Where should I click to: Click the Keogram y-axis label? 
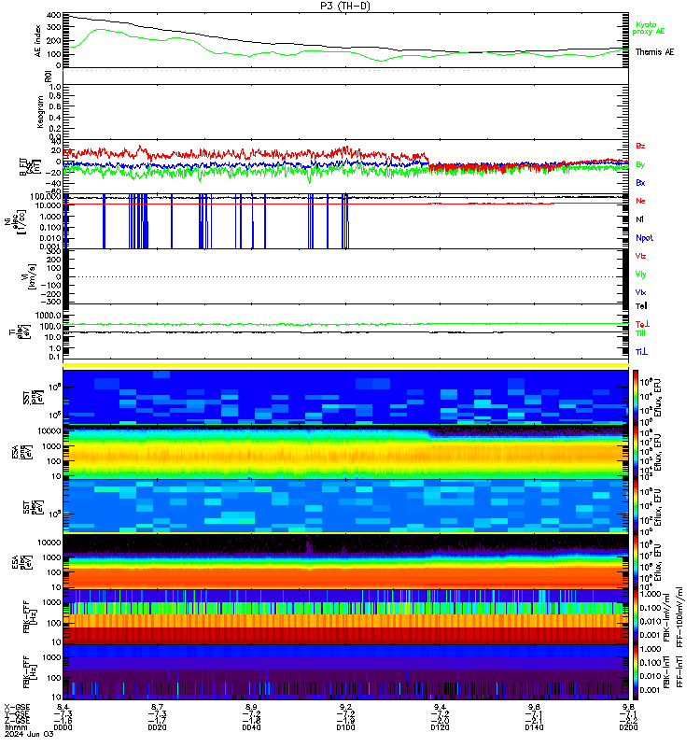click(40, 112)
